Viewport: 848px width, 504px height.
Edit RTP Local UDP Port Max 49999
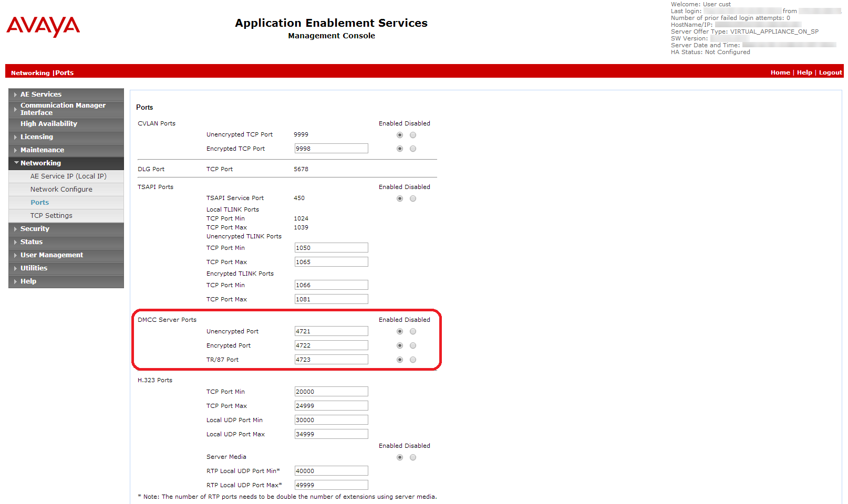click(331, 485)
